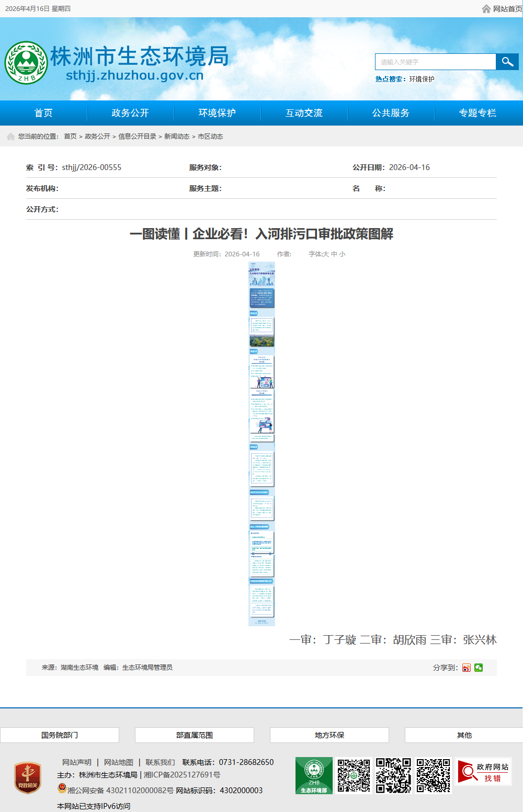The height and width of the screenshot is (812, 523).
Task: Expand the 部直属范围 links list
Action: [x=195, y=735]
